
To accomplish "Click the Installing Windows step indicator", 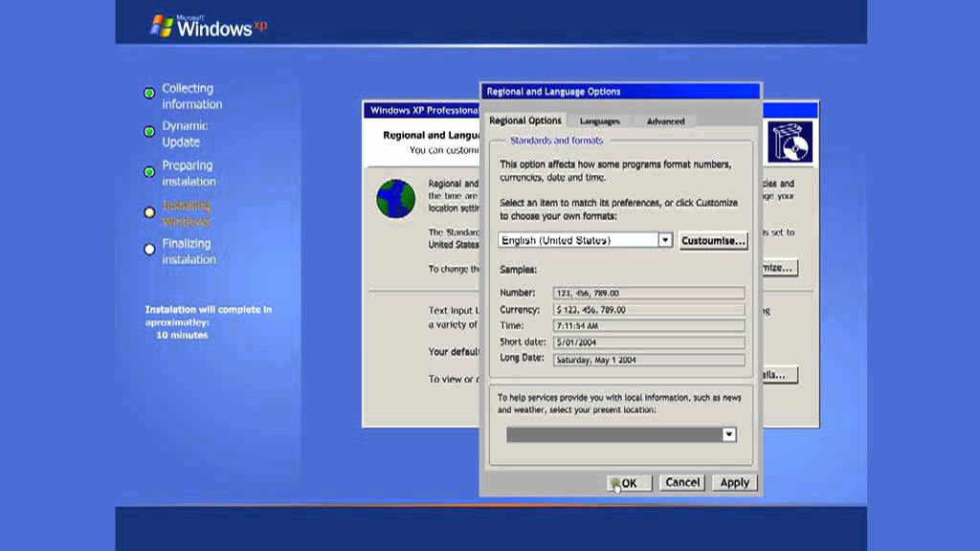I will pos(149,212).
